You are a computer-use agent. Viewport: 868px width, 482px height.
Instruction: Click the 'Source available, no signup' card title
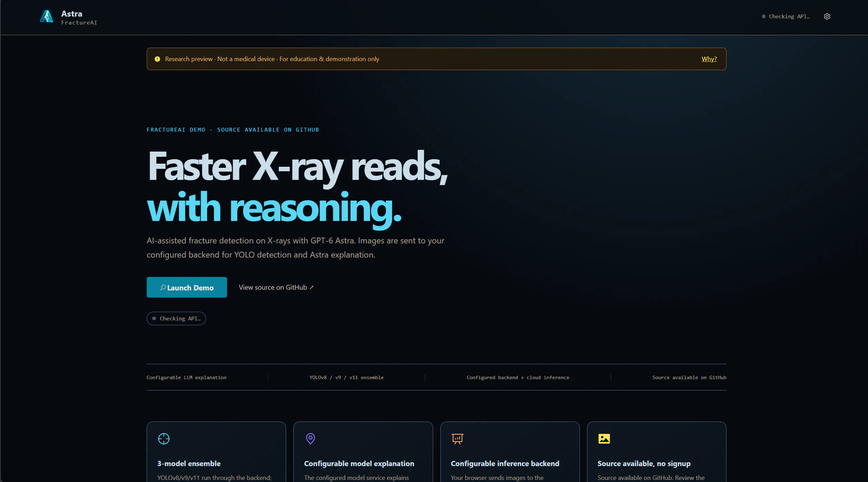pos(644,464)
